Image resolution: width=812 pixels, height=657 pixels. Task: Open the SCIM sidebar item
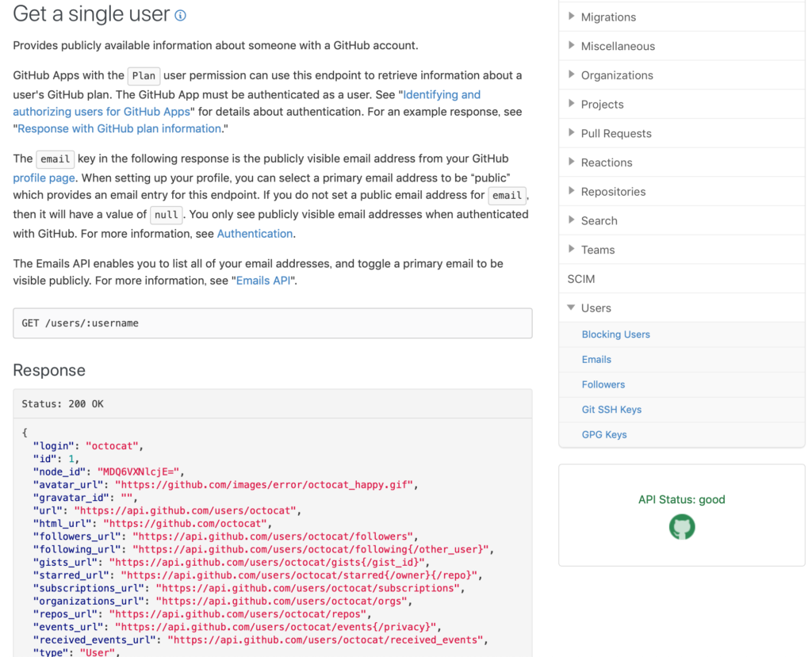point(581,279)
